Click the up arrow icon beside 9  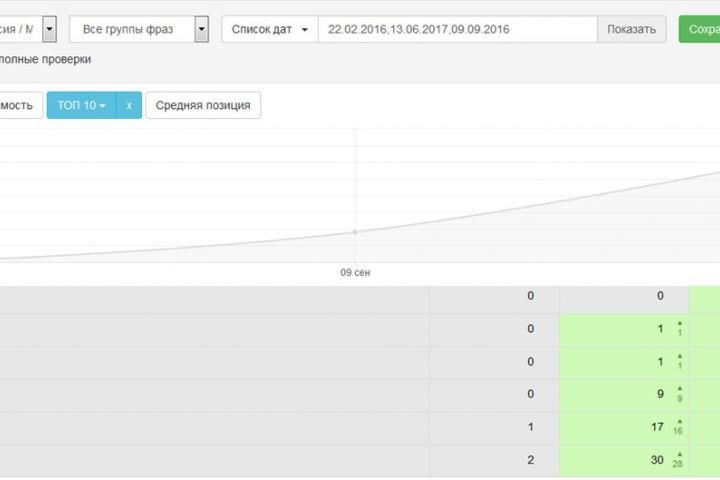pos(680,389)
